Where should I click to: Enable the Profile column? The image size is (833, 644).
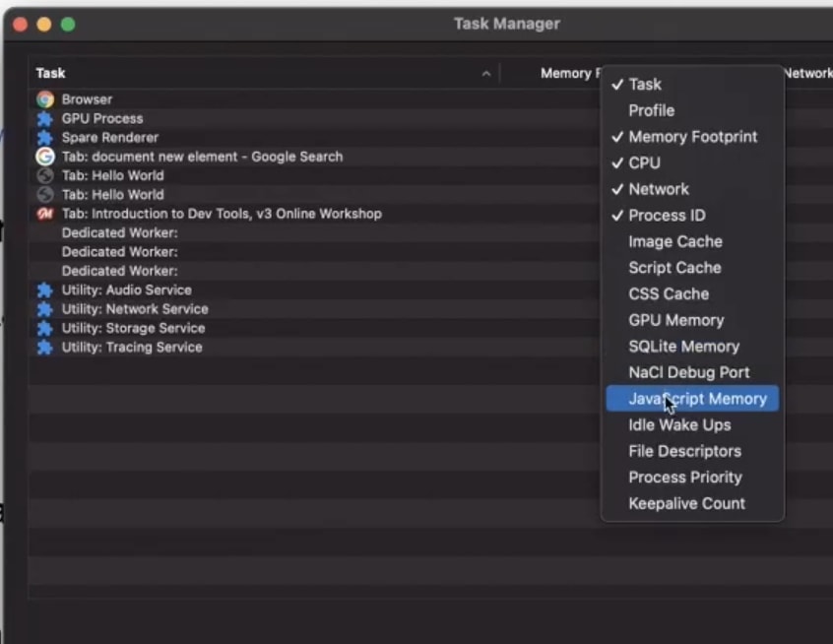tap(692, 110)
